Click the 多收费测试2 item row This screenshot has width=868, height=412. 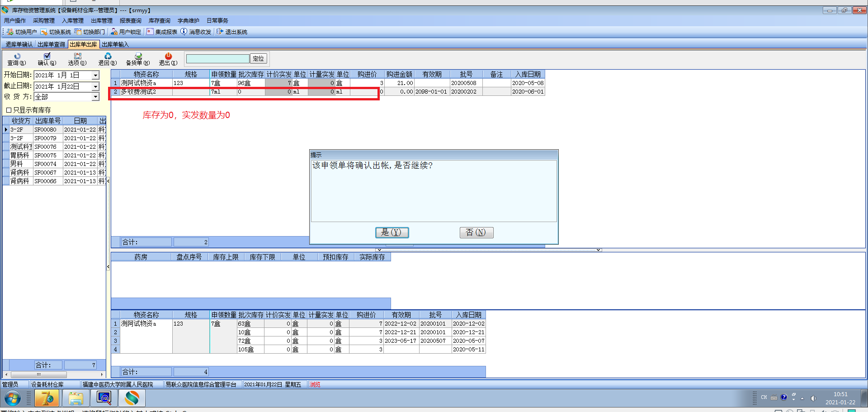[328, 92]
